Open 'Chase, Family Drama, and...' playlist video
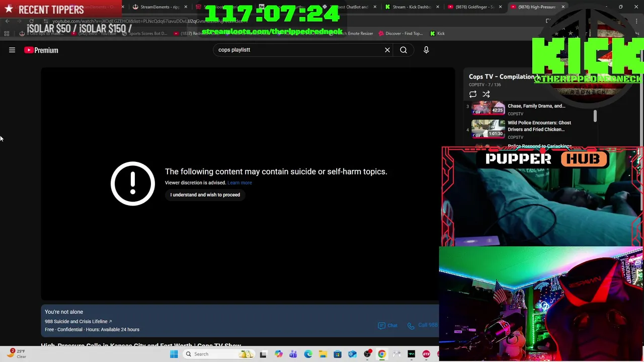Image resolution: width=644 pixels, height=362 pixels. [536, 106]
